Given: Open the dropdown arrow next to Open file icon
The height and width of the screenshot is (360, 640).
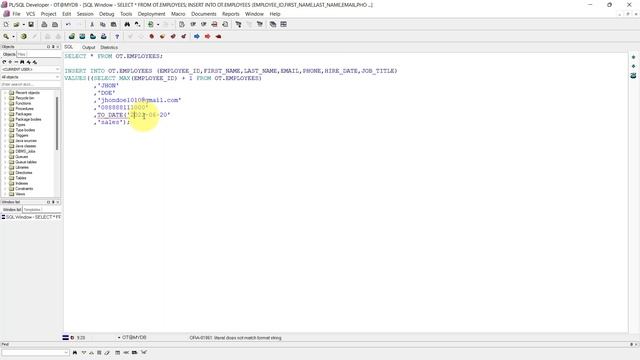Looking at the screenshot, I should [x=23, y=24].
